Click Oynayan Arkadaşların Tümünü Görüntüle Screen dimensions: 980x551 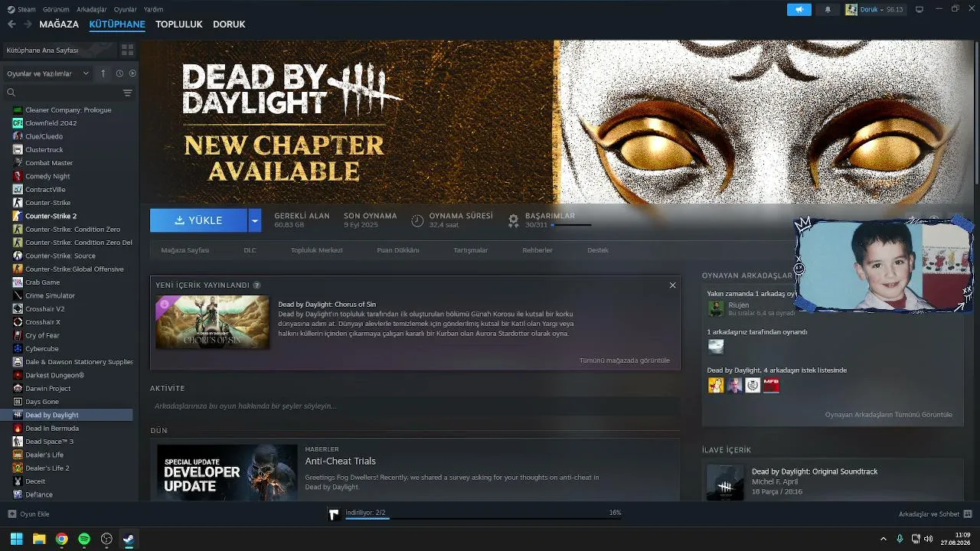pyautogui.click(x=889, y=415)
